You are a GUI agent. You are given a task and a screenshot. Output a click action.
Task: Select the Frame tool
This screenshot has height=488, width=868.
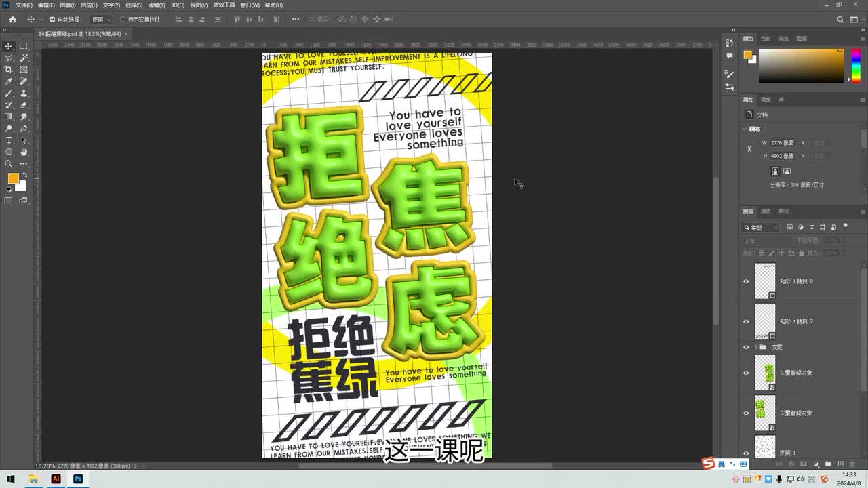24,70
